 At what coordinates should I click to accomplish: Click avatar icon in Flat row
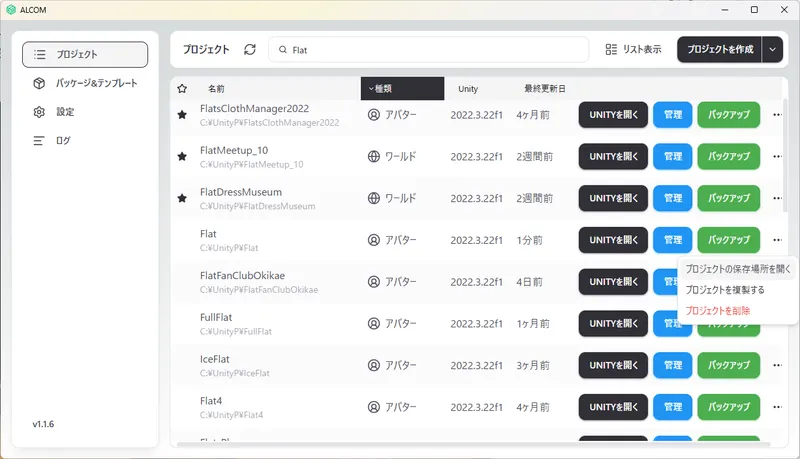[374, 240]
